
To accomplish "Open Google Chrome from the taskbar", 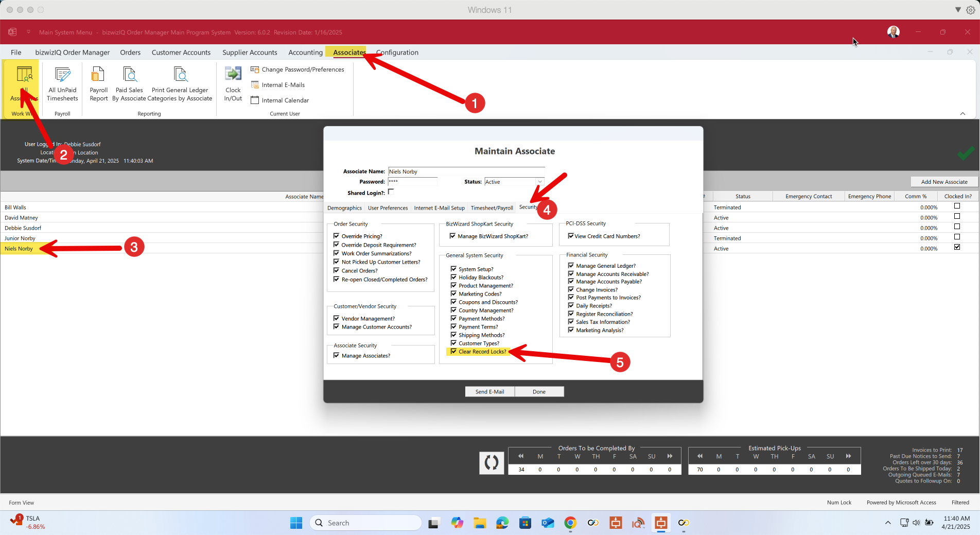I will point(570,523).
